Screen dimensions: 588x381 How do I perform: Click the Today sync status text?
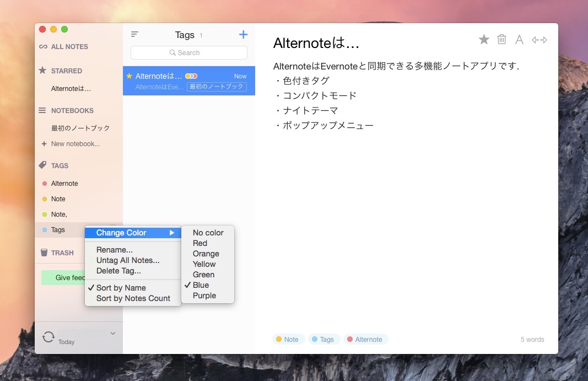66,342
